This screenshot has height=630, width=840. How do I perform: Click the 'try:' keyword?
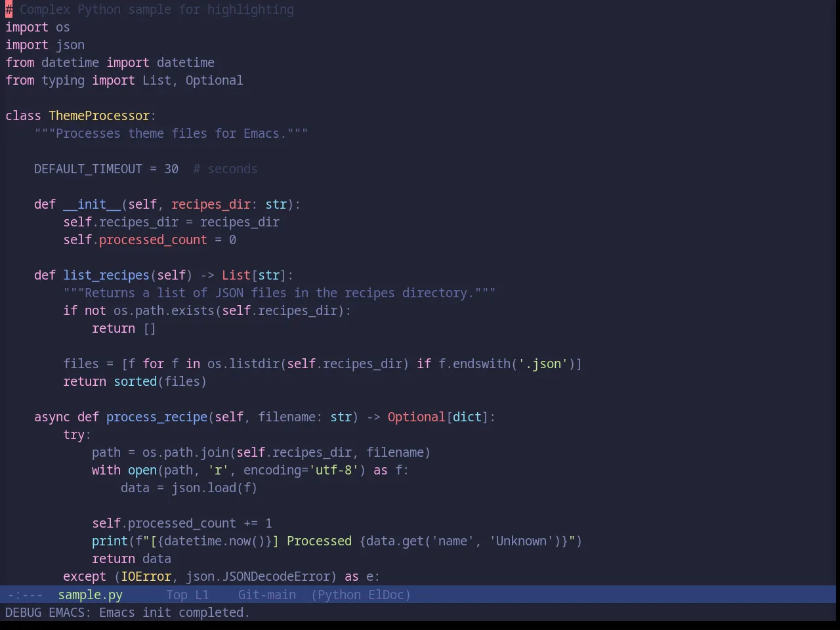click(x=76, y=434)
